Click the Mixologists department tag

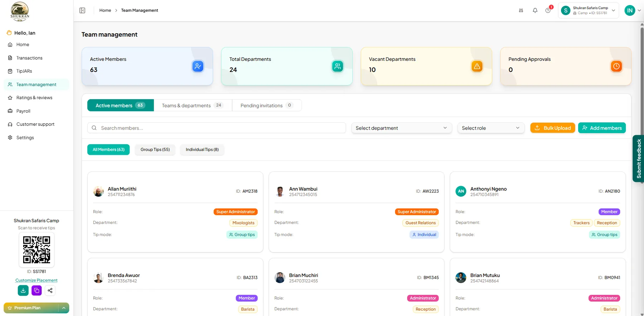(243, 223)
